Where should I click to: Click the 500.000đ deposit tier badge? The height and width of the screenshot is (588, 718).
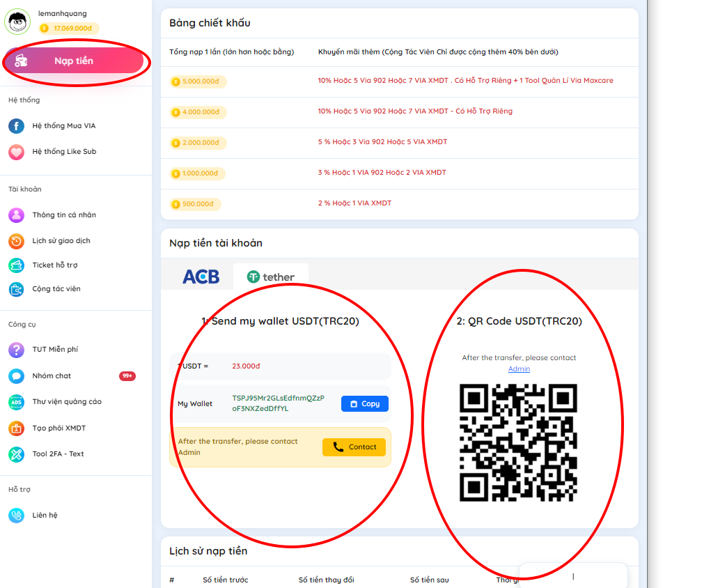195,204
